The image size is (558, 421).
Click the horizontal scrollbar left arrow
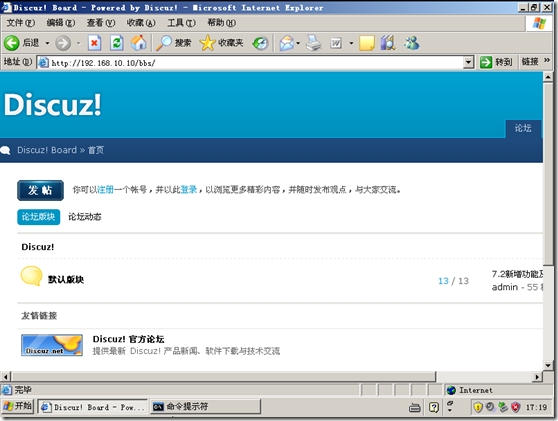[5, 377]
